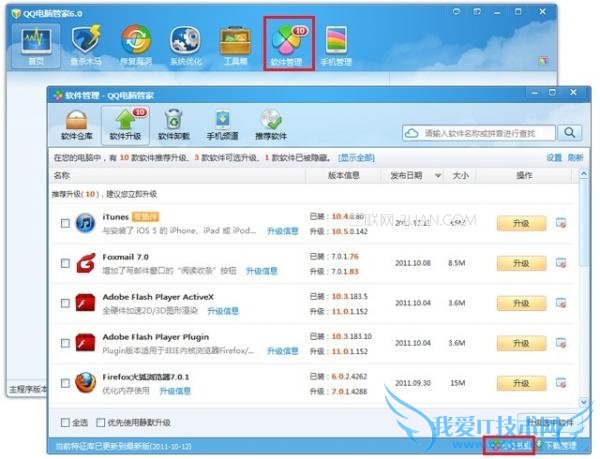600x459 pixels.
Task: Click the 升级选中软件 button
Action: pos(549,422)
